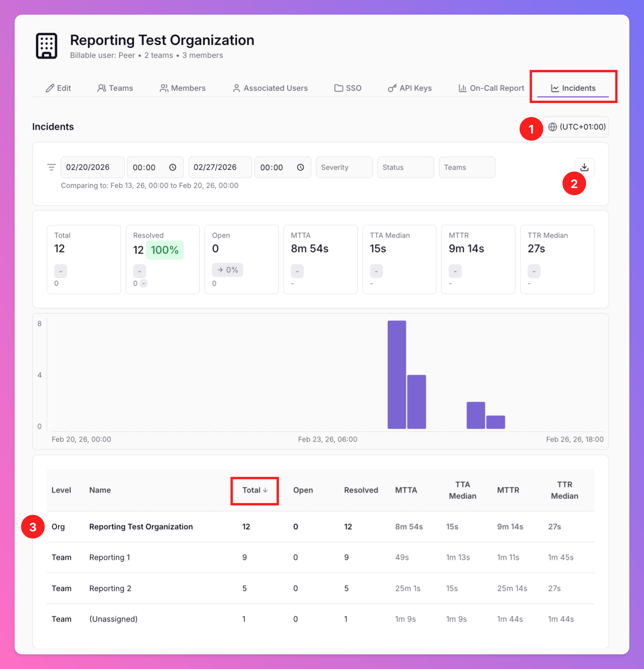Click the pencil Edit icon
Screen dimensions: 644x669
(50, 88)
